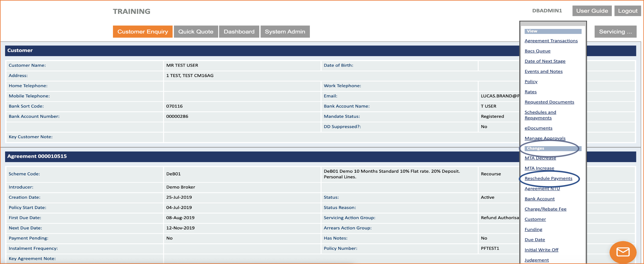Image resolution: width=644 pixels, height=264 pixels.
Task: Open the Bank Account change link
Action: click(540, 199)
